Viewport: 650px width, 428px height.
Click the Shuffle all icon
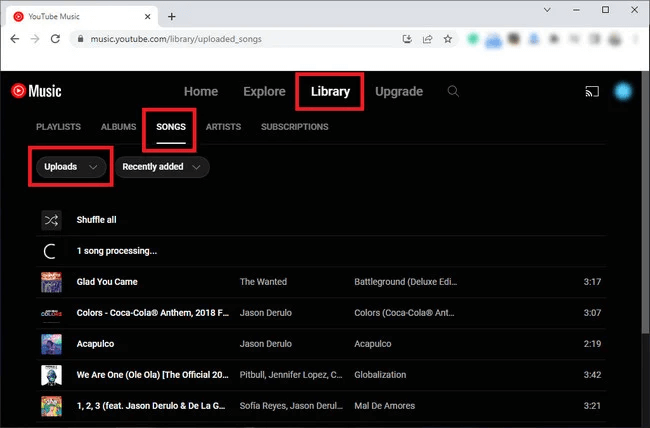pos(51,220)
